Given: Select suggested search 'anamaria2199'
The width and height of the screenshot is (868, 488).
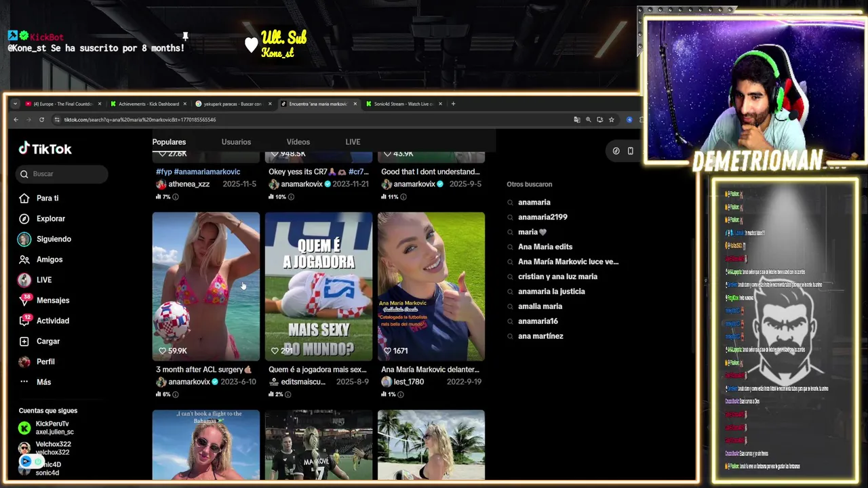Looking at the screenshot, I should 542,217.
